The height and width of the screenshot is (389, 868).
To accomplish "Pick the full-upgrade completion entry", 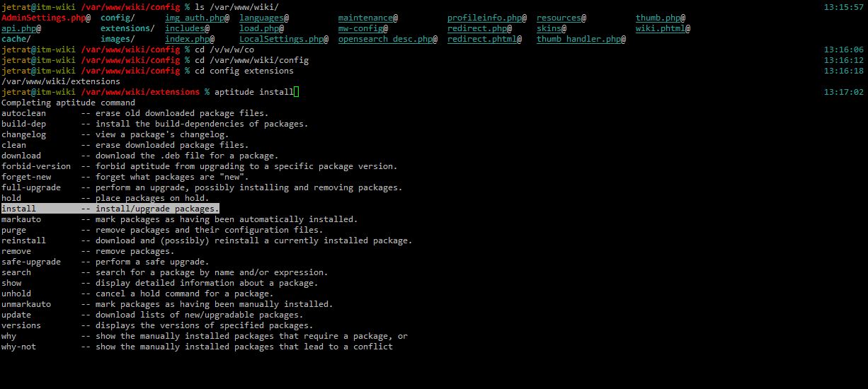I will click(x=30, y=187).
